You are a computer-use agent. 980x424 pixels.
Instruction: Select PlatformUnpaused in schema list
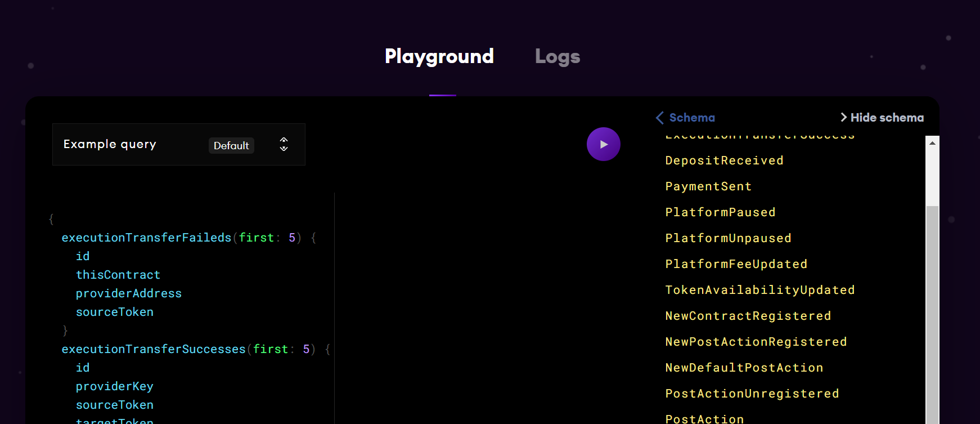coord(728,238)
